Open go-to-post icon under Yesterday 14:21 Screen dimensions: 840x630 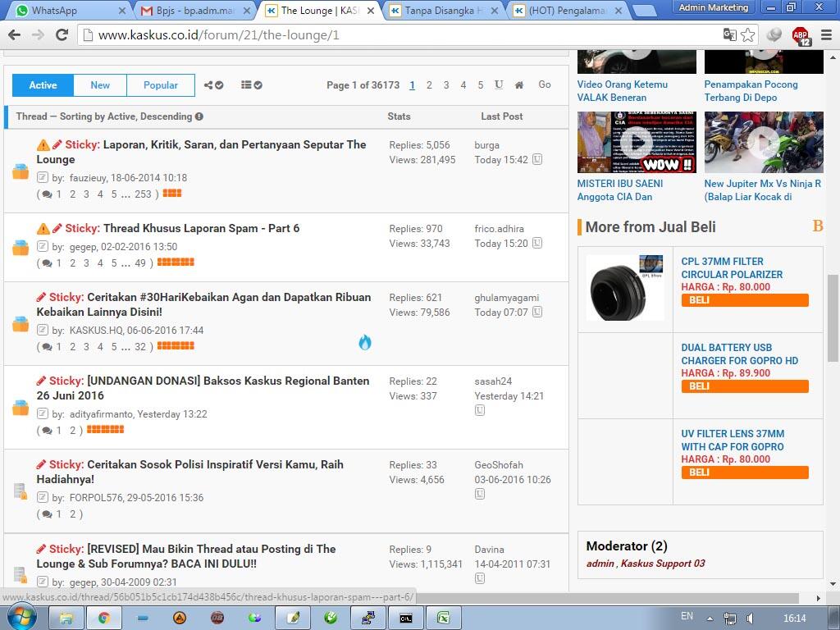click(x=480, y=410)
